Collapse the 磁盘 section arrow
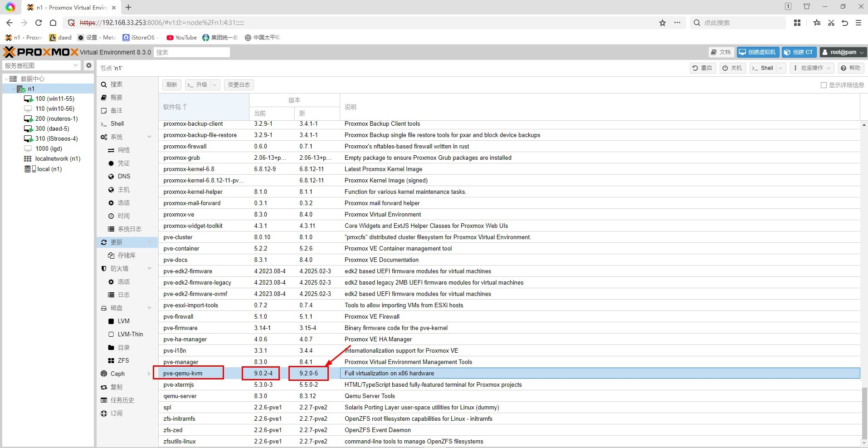The image size is (868, 448). click(149, 308)
